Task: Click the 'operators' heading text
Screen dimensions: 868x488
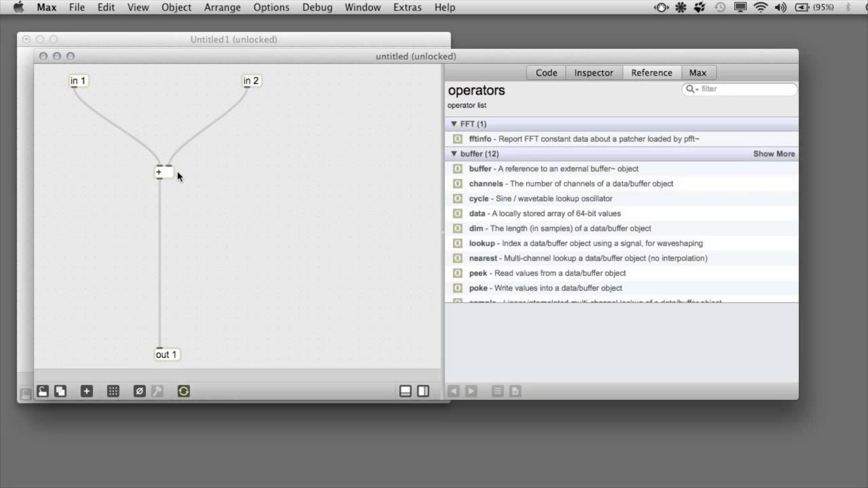Action: (476, 90)
